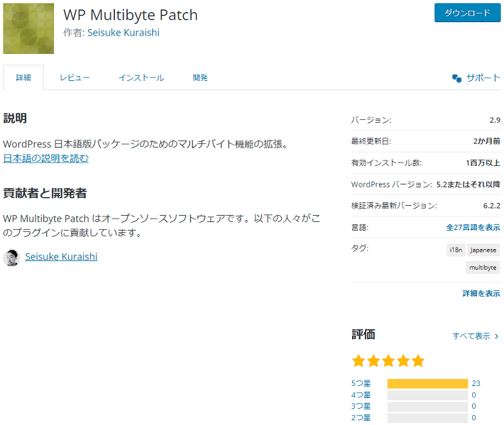Open author link Seisuke Kuraishi under title

pos(124,33)
